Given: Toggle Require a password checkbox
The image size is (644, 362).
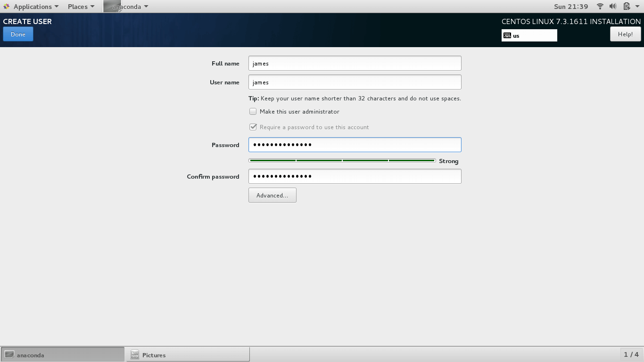Looking at the screenshot, I should pyautogui.click(x=253, y=127).
